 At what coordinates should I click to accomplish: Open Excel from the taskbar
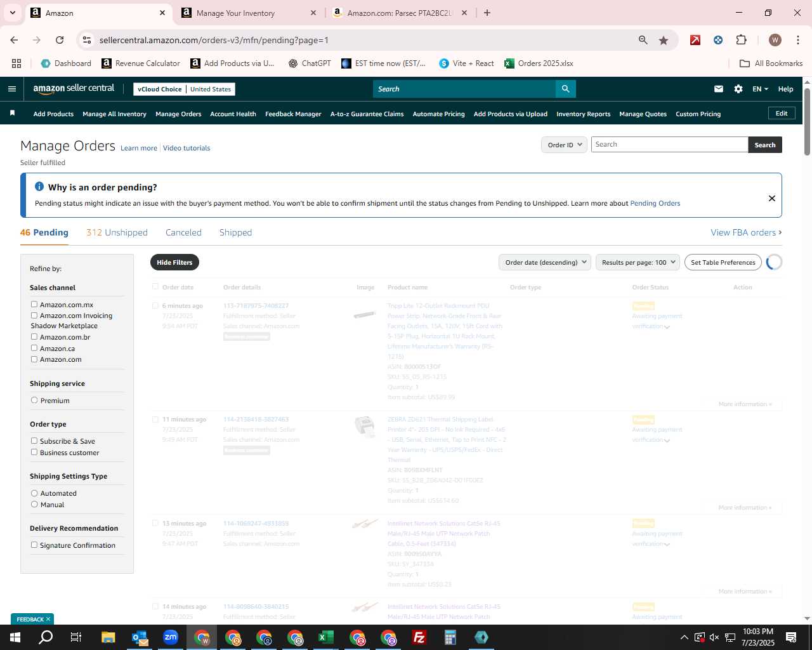pyautogui.click(x=326, y=637)
